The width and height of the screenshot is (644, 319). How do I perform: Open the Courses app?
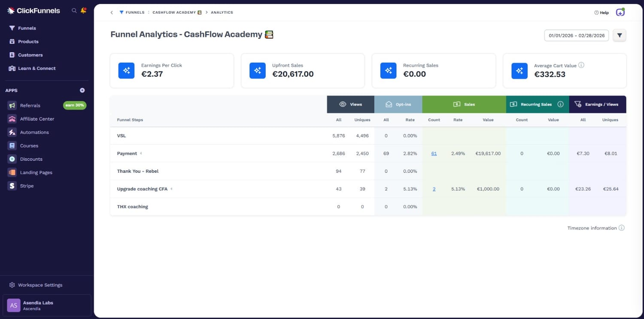click(29, 146)
